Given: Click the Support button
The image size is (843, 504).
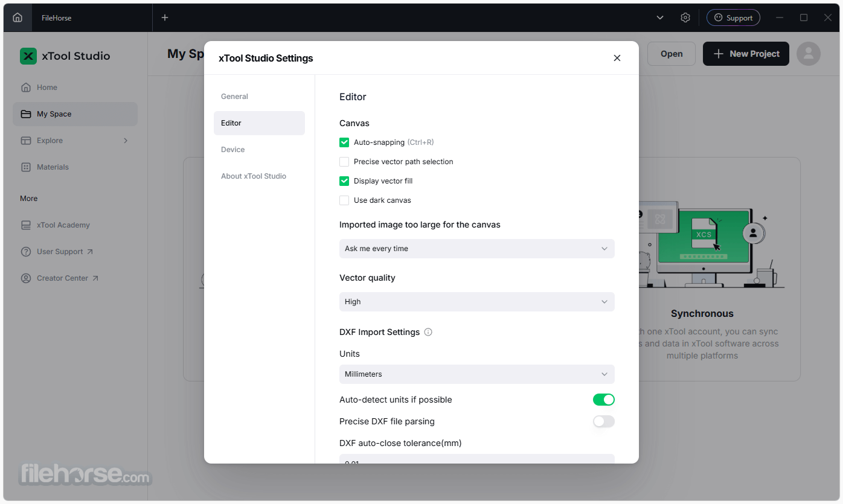Looking at the screenshot, I should pyautogui.click(x=733, y=18).
